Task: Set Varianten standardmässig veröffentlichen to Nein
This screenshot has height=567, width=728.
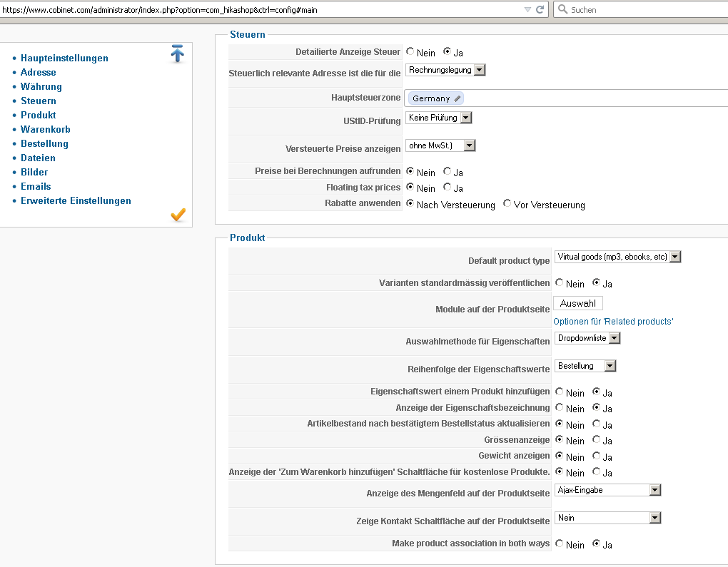Action: click(x=559, y=282)
